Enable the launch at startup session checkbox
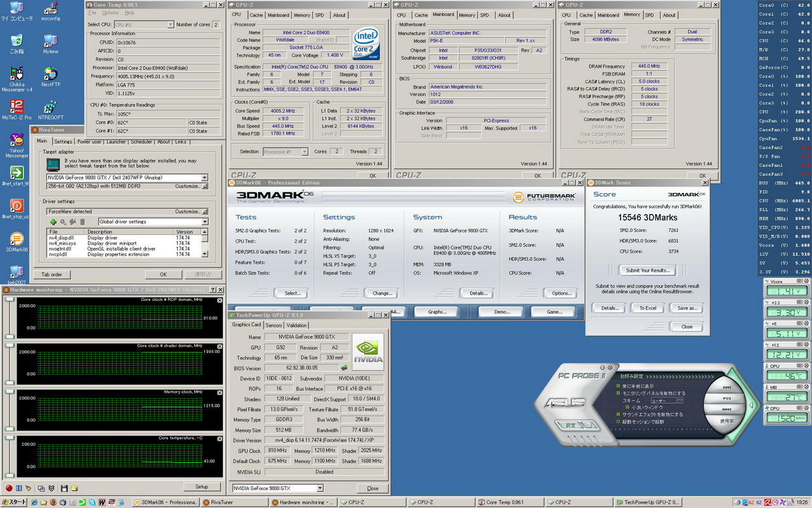812x508 pixels. [x=617, y=422]
